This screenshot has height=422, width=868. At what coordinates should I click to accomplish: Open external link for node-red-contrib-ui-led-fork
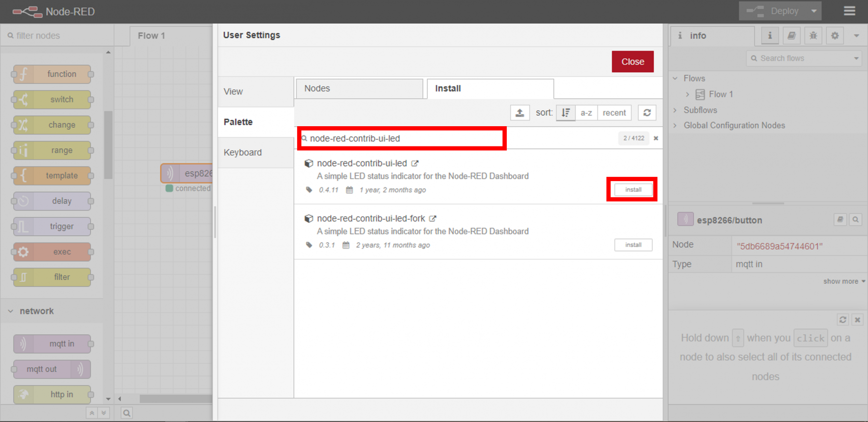coord(433,219)
